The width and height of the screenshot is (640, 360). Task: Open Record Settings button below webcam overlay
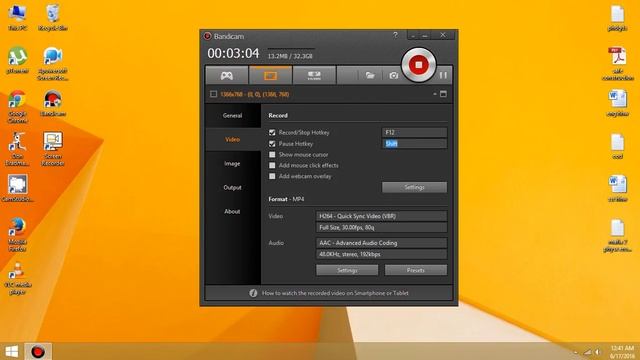pos(414,187)
